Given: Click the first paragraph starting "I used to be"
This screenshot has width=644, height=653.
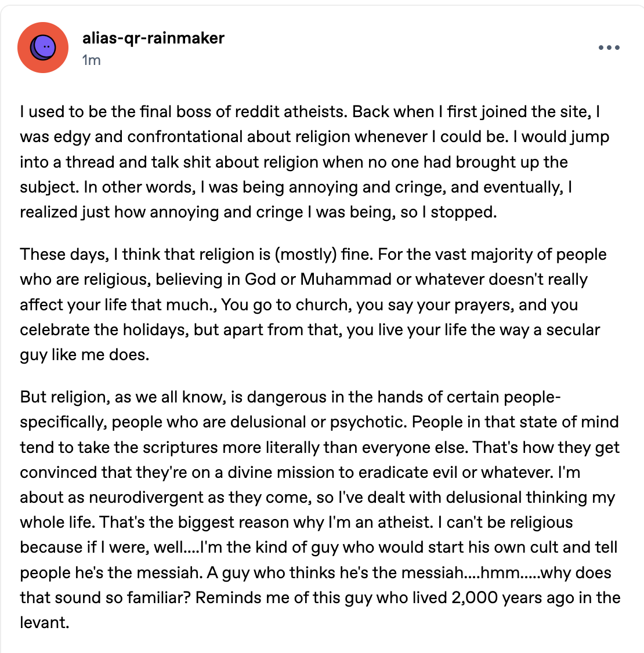Looking at the screenshot, I should click(x=313, y=162).
